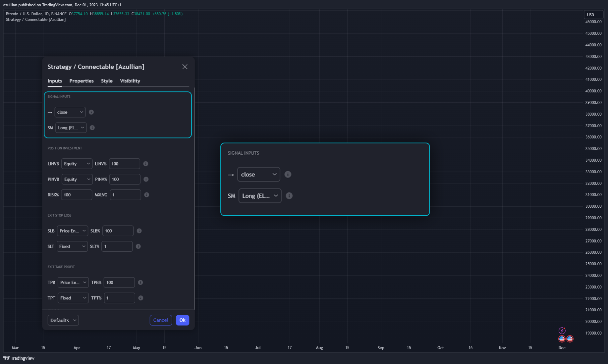Click info icon beside PINV% field
The width and height of the screenshot is (608, 364).
tap(146, 179)
